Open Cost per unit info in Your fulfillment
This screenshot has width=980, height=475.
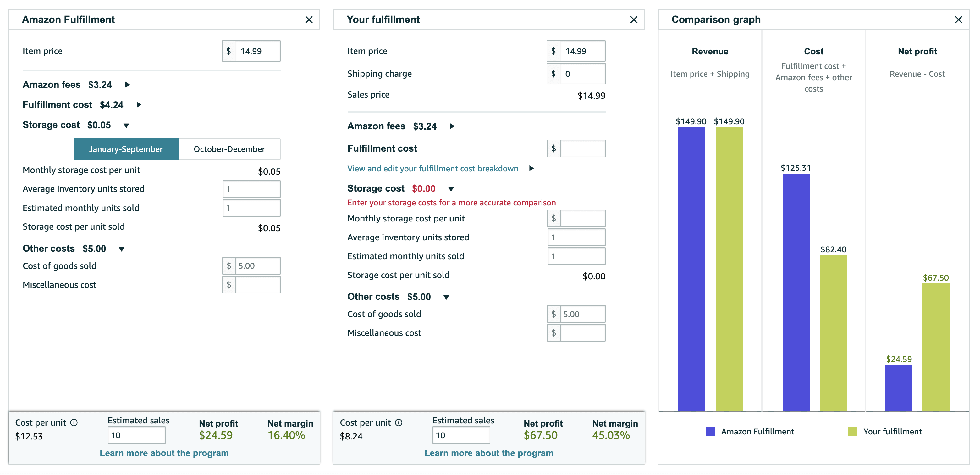click(399, 422)
